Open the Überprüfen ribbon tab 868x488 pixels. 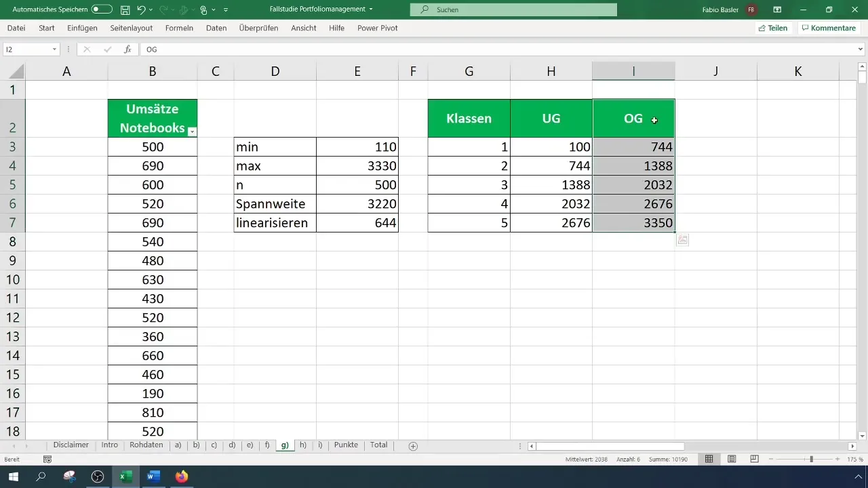(259, 28)
